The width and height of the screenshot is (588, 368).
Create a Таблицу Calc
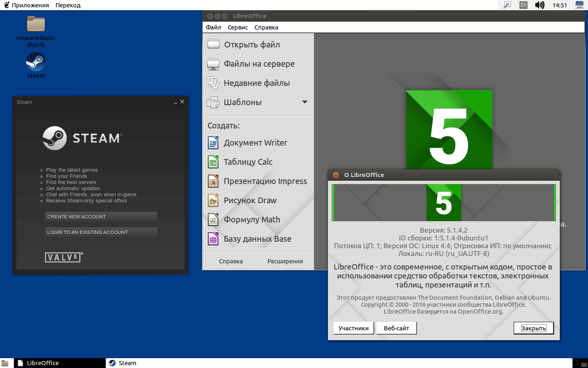tap(248, 162)
